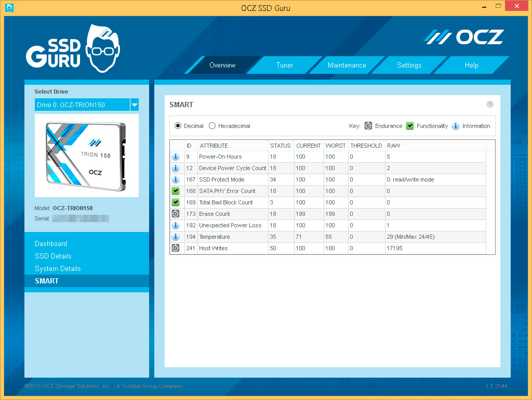Open System Details in the sidebar

(58, 268)
